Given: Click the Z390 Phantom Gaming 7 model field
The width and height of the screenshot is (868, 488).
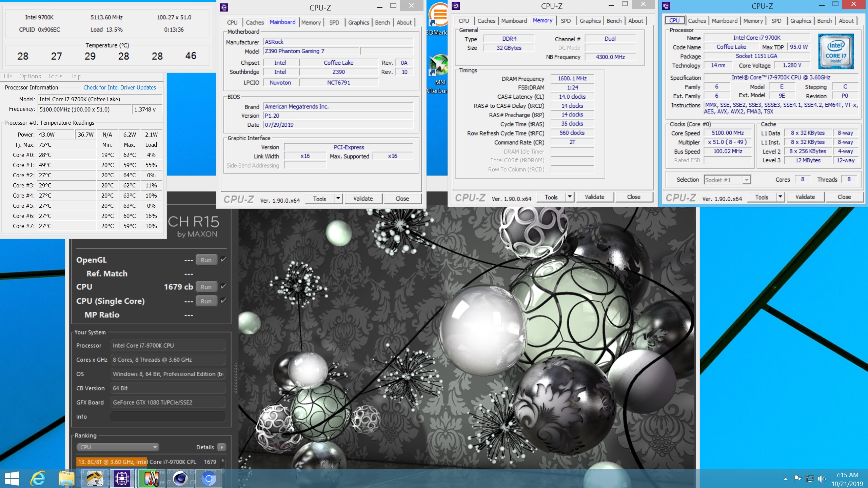Looking at the screenshot, I should [311, 51].
